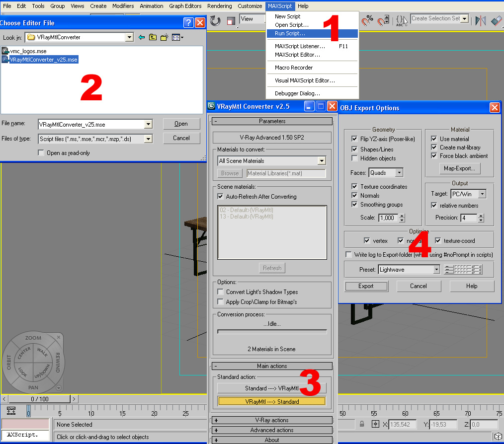Choose Run Script from the MAXScript menu
The image size is (504, 444).
pos(290,33)
